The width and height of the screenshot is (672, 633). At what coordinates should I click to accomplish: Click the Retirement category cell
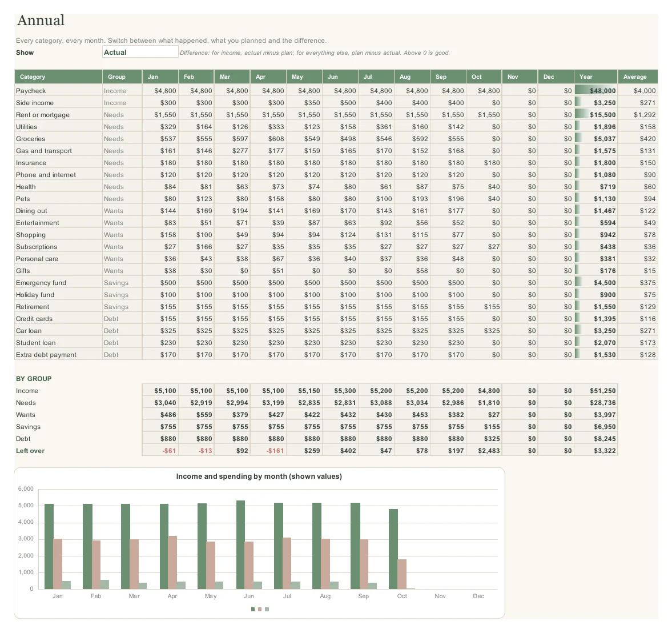click(x=58, y=307)
